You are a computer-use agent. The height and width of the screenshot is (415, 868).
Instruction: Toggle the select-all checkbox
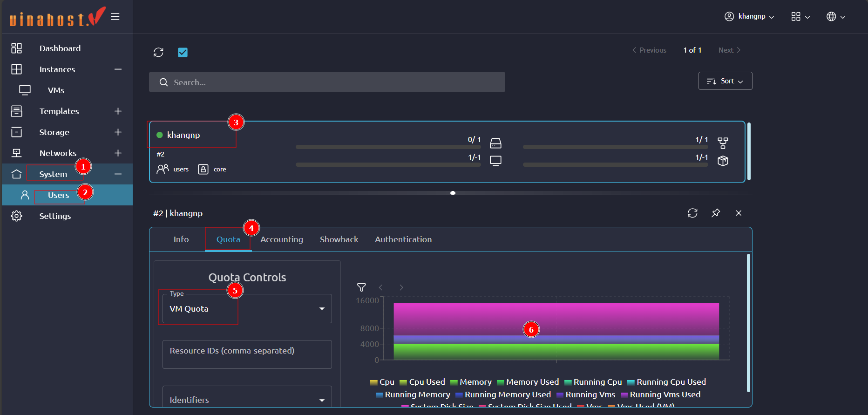[183, 52]
